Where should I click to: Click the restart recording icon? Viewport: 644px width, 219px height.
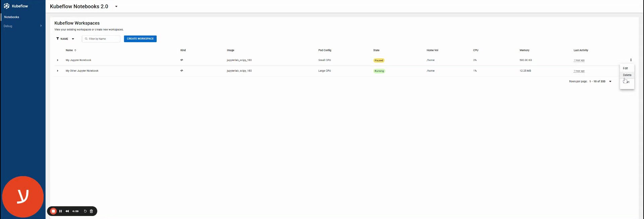click(85, 211)
